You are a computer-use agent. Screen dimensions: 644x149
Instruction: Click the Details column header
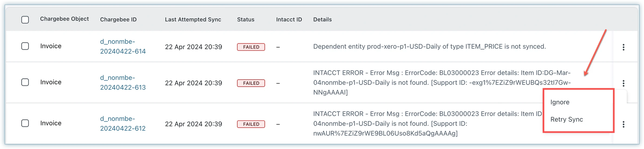322,20
